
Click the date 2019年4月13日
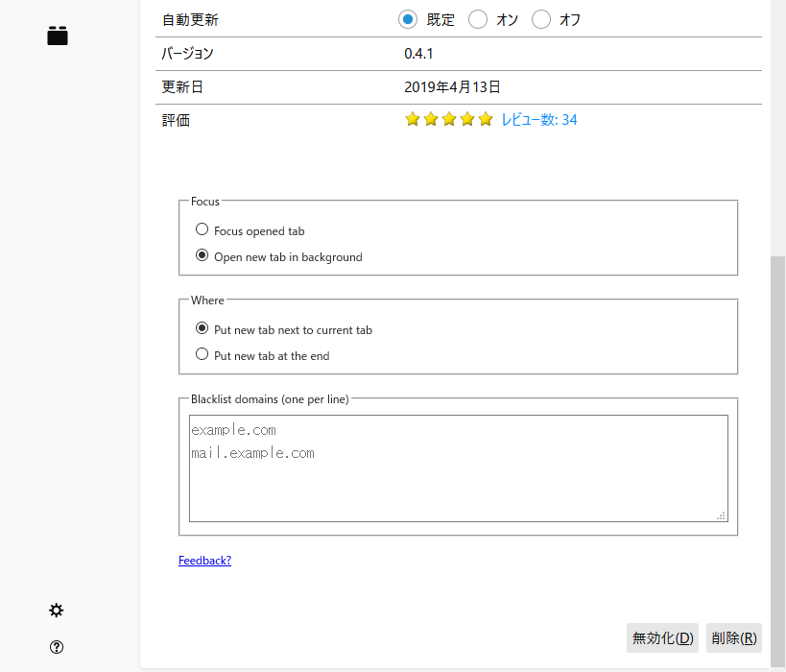pyautogui.click(x=452, y=87)
